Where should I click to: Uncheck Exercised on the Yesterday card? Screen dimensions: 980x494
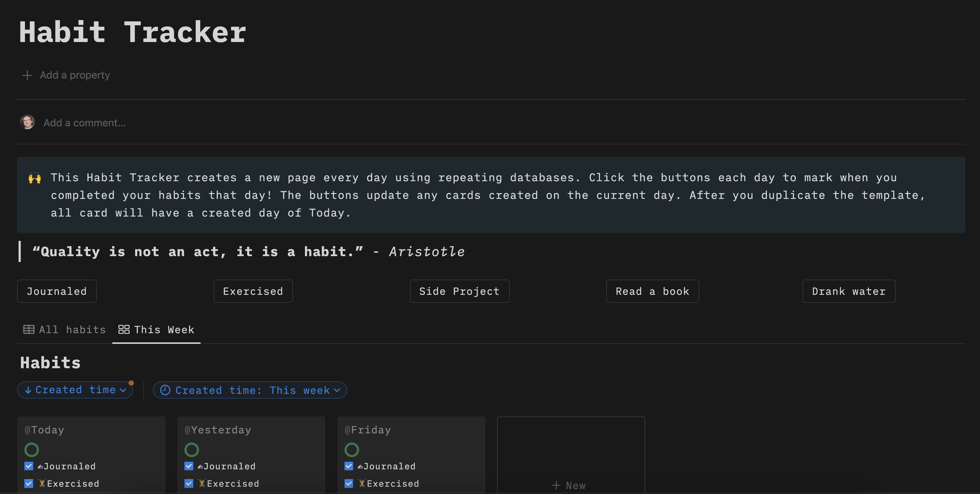point(189,483)
